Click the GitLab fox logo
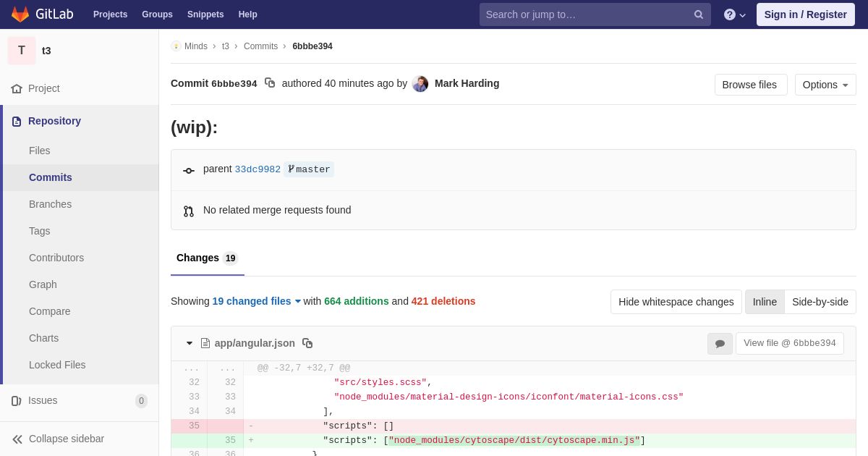 point(20,14)
